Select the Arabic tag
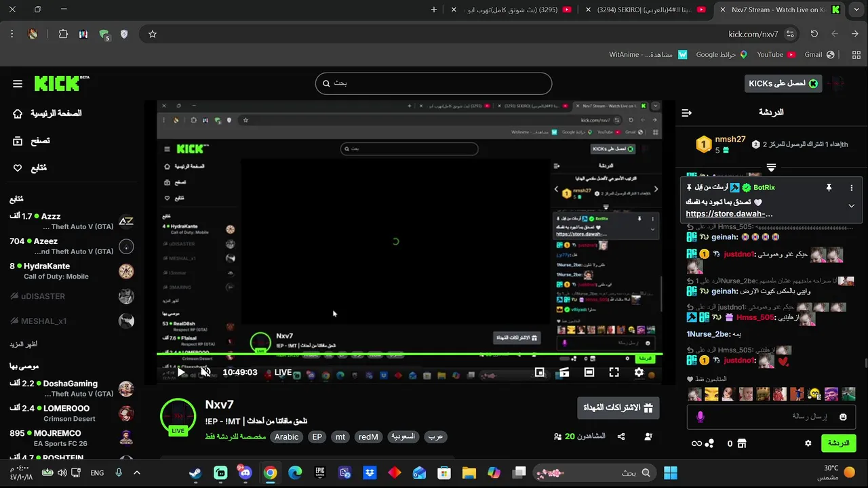 click(286, 437)
